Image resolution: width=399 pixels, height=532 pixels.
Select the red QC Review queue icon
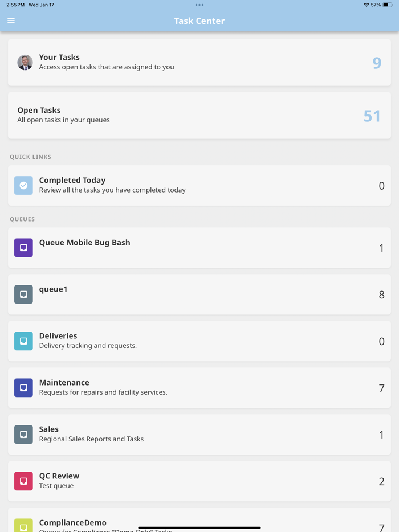click(23, 481)
